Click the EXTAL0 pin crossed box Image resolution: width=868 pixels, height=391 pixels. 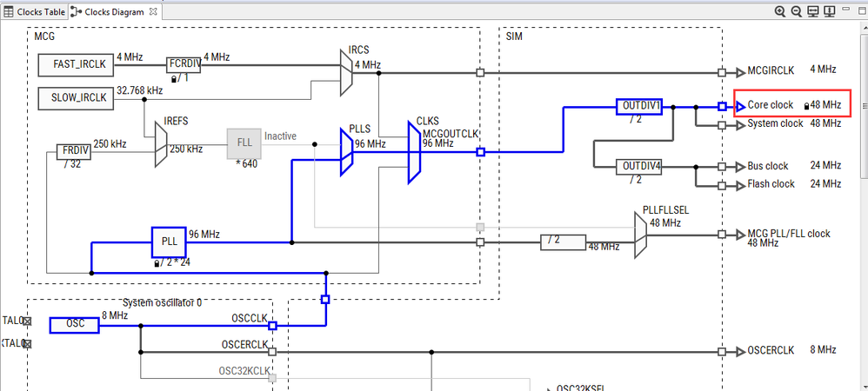(28, 344)
